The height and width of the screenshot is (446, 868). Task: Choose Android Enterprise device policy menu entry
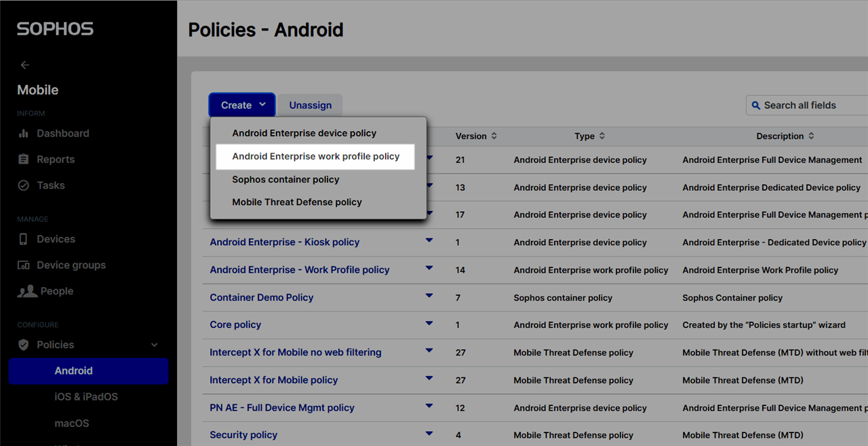pyautogui.click(x=304, y=133)
